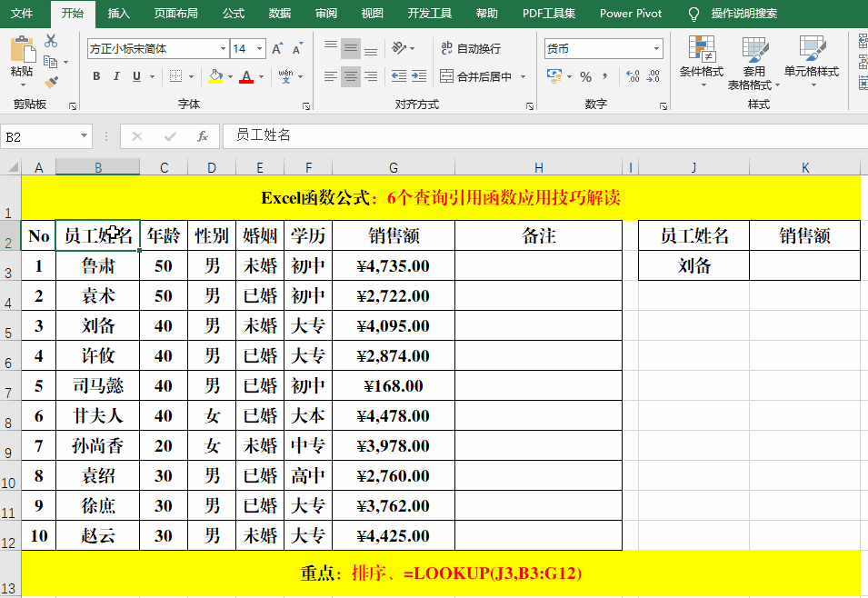Open the 文件 tab
The image size is (868, 598).
pos(22,14)
